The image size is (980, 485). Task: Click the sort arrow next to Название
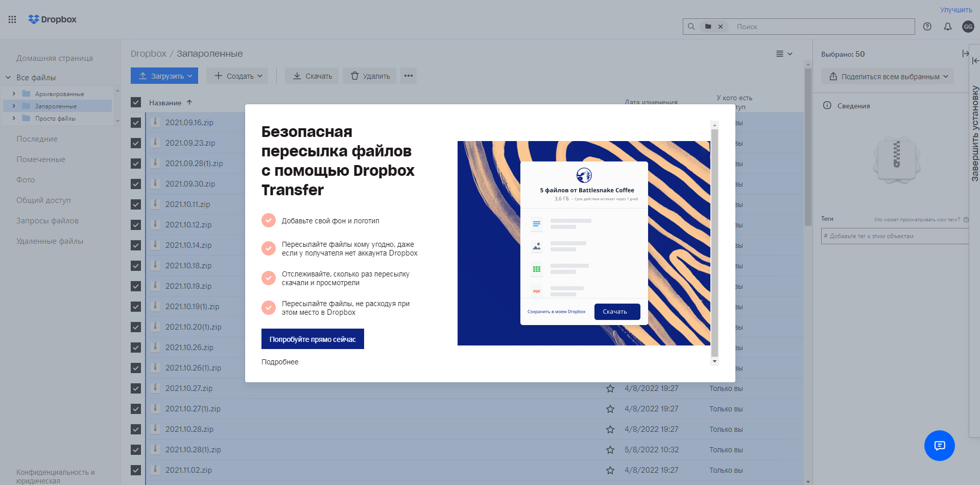(189, 102)
